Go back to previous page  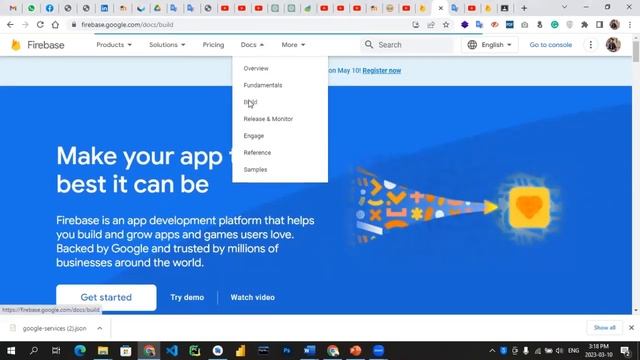[x=10, y=25]
